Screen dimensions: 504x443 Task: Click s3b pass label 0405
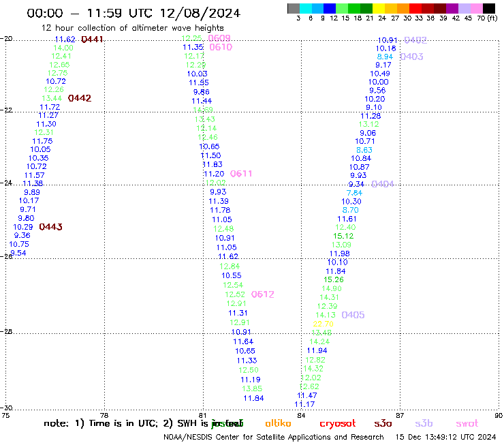(353, 315)
